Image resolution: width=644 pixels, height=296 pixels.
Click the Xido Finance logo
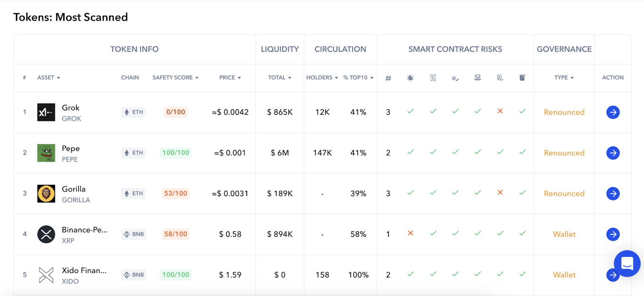pyautogui.click(x=46, y=275)
